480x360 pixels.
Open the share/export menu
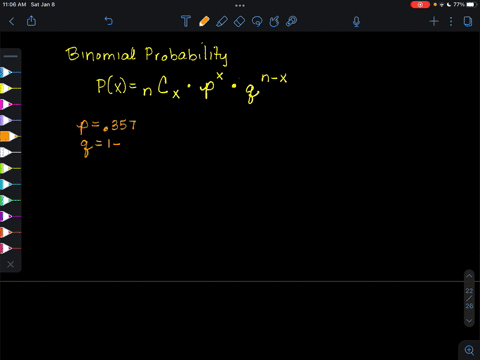point(31,21)
